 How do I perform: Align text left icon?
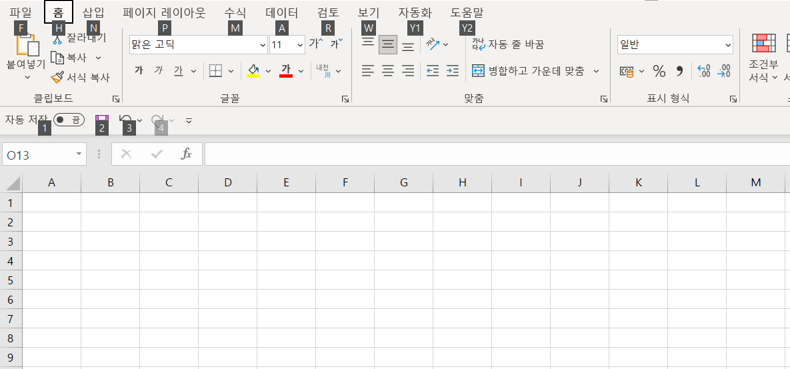coord(368,71)
